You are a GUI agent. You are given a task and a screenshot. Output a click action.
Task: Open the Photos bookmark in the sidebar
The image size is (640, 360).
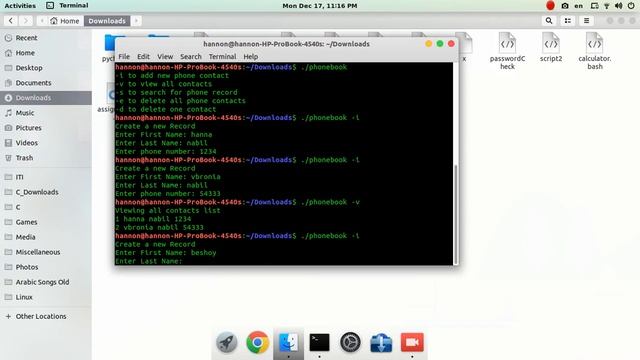(46, 267)
